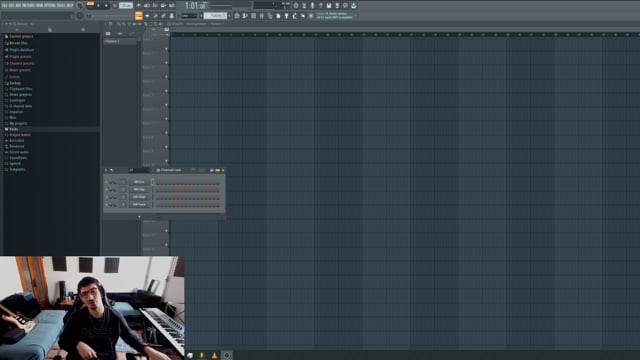
Task: Click the save project floppy icon
Action: (x=329, y=6)
